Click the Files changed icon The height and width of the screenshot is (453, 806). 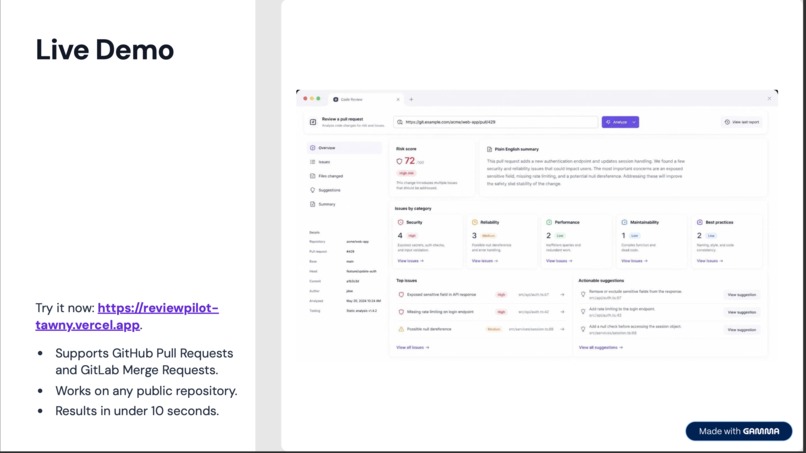(x=312, y=176)
